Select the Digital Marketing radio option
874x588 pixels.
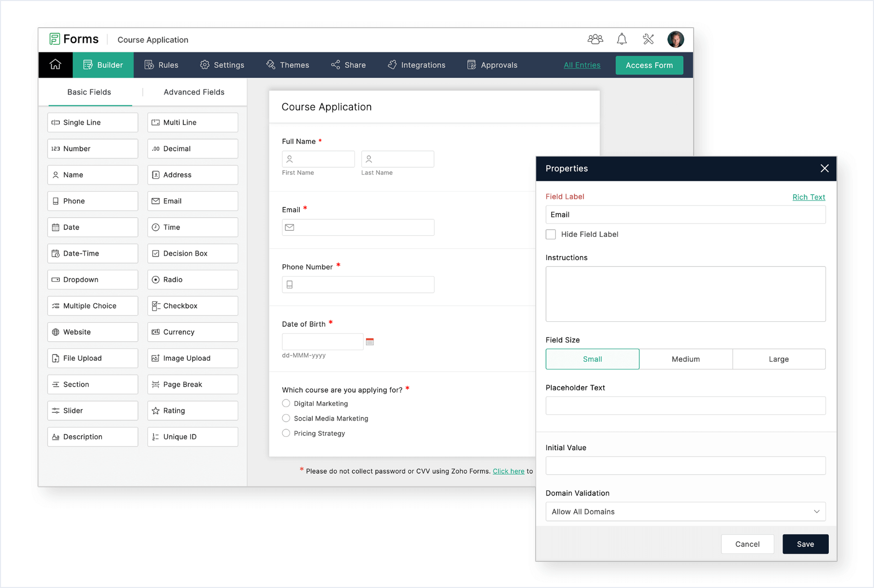tap(286, 403)
